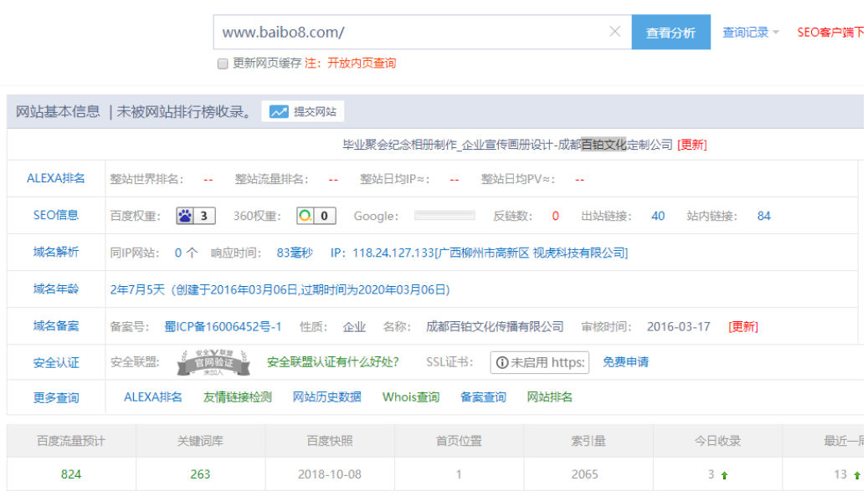
Task: Click the Google PageRank bar
Action: coord(444,216)
